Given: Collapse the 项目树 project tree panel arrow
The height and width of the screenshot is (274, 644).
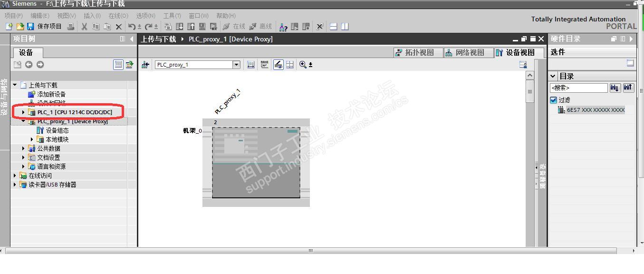Looking at the screenshot, I should click(132, 39).
